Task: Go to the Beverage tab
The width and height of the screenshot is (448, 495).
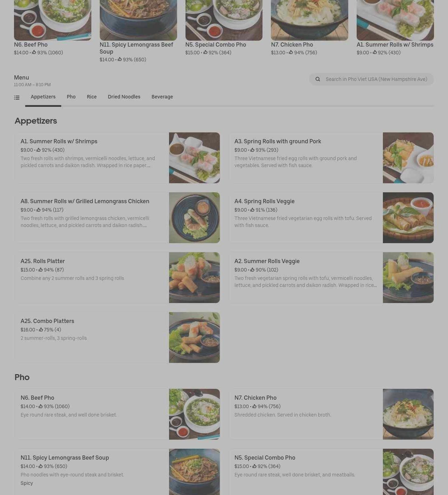Action: (x=162, y=97)
